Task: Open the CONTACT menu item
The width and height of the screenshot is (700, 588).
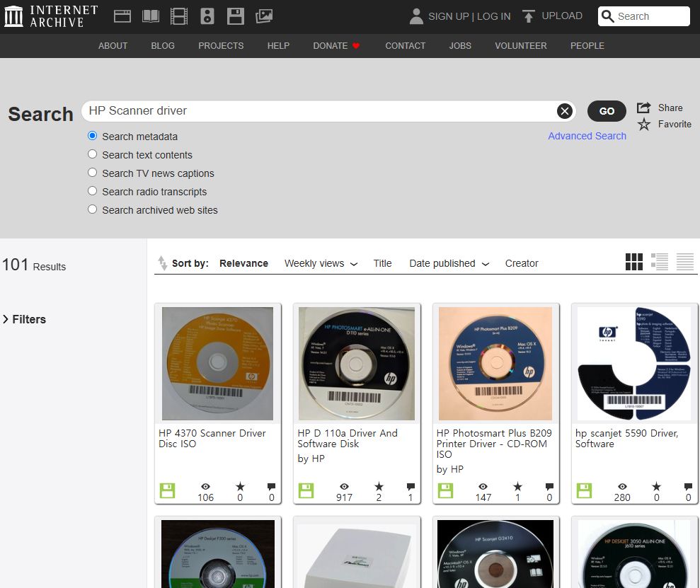Action: pos(406,46)
